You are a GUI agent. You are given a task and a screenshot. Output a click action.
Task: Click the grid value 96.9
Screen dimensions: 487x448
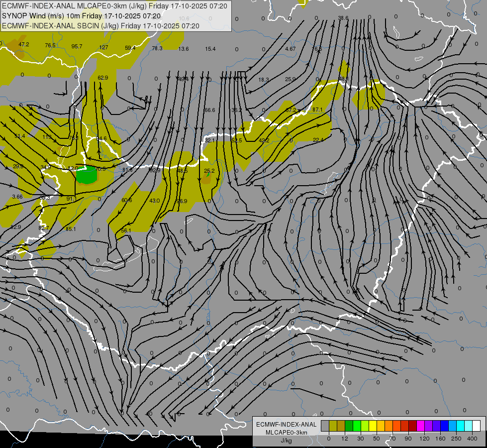coord(182,201)
